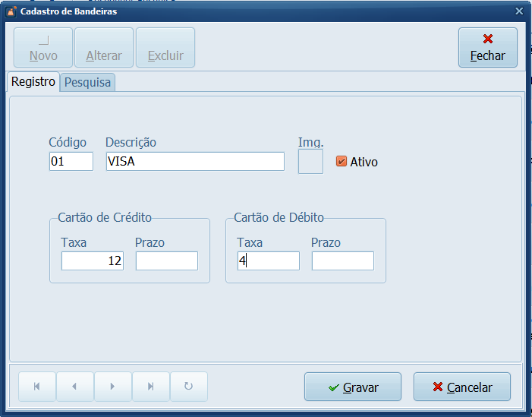
Task: Click the Alterar toolbar button
Action: 104,48
